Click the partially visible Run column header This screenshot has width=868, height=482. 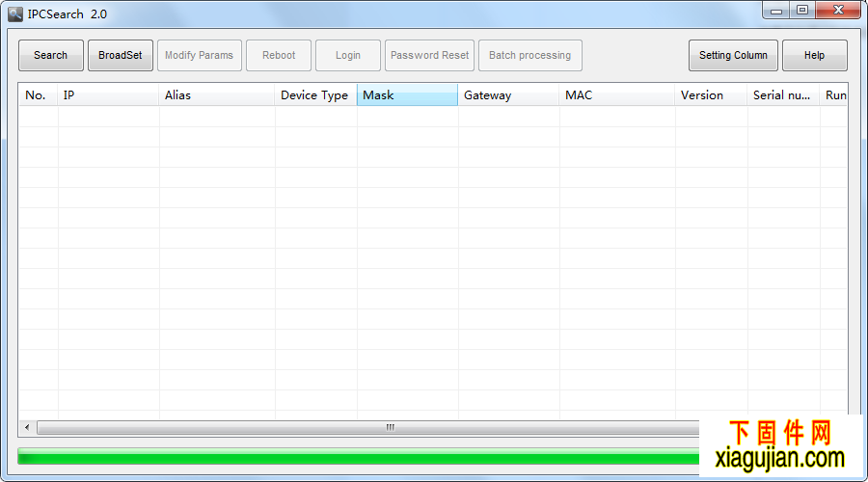tap(833, 95)
